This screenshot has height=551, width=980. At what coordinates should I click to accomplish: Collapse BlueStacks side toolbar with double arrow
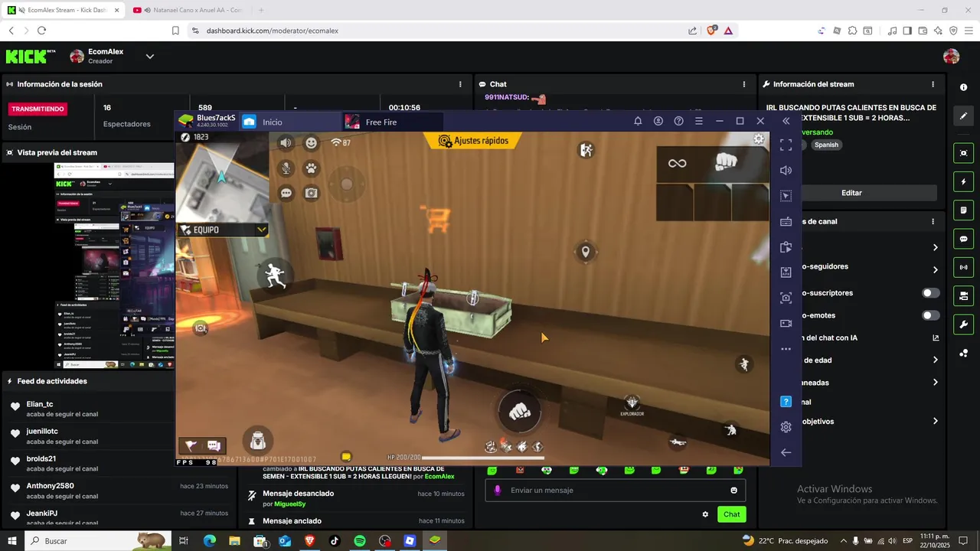point(786,121)
